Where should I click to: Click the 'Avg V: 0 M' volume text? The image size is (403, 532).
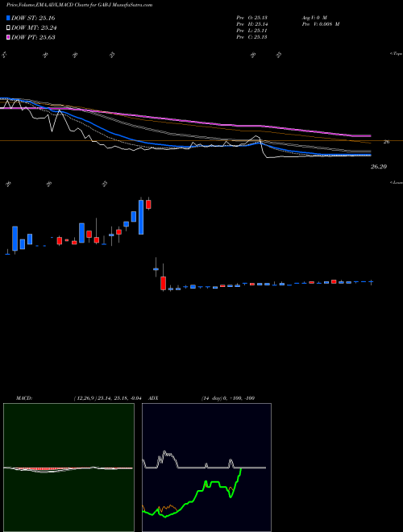[x=314, y=18]
